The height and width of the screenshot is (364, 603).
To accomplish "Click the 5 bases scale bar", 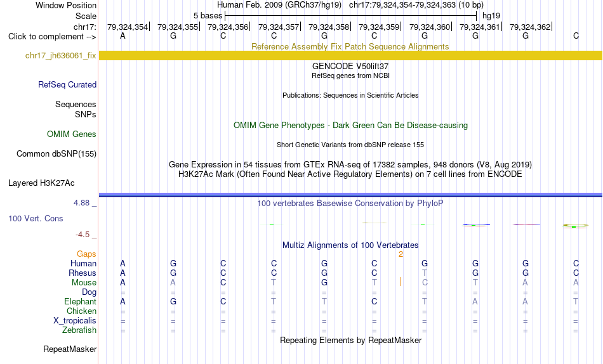I will tap(351, 16).
